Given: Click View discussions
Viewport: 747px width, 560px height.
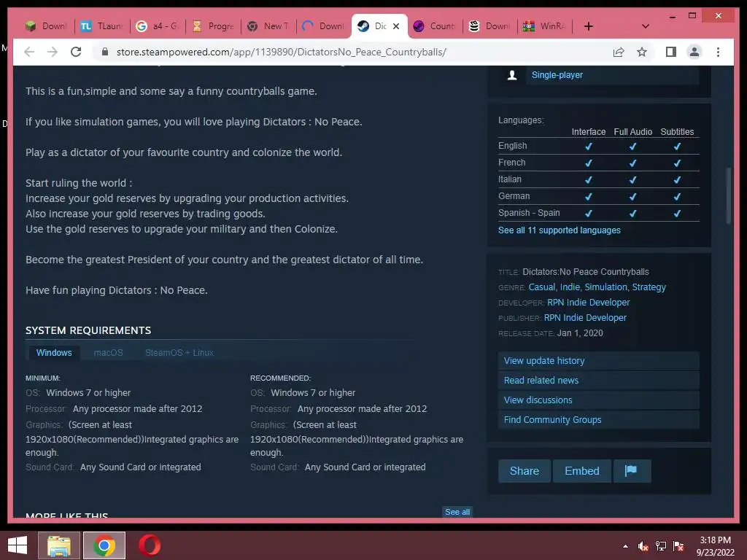Looking at the screenshot, I should click(598, 400).
